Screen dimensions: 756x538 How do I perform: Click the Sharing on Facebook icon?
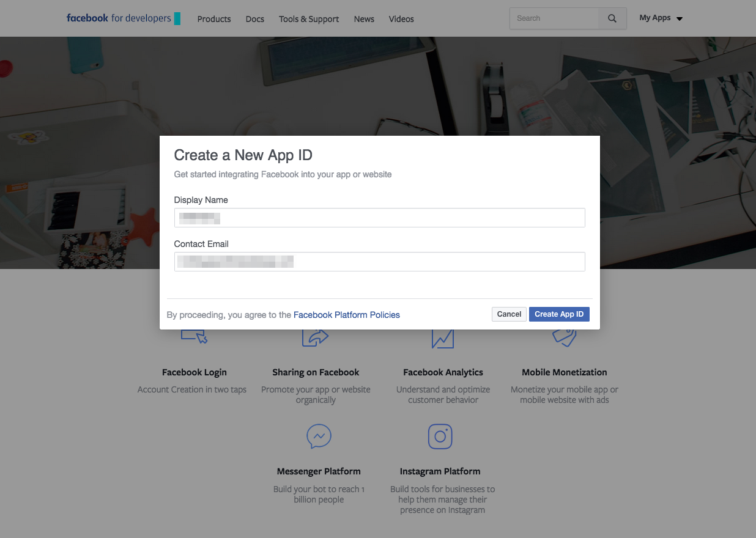point(316,337)
